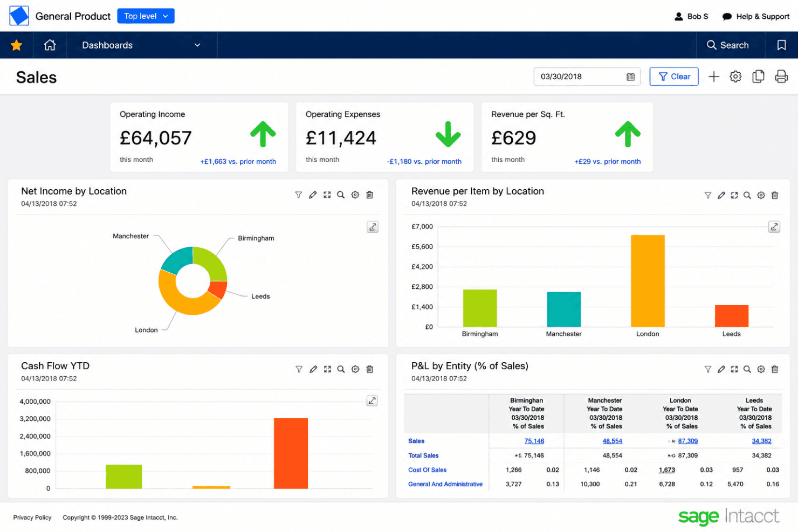This screenshot has height=532, width=798.
Task: Open the Manchester sales value 48,554 link
Action: [612, 441]
